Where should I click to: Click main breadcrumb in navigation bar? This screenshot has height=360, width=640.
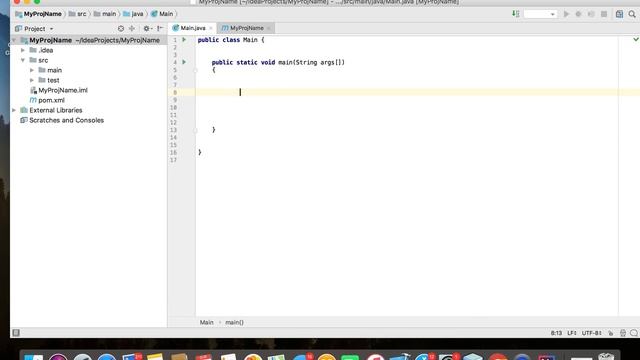click(105, 14)
